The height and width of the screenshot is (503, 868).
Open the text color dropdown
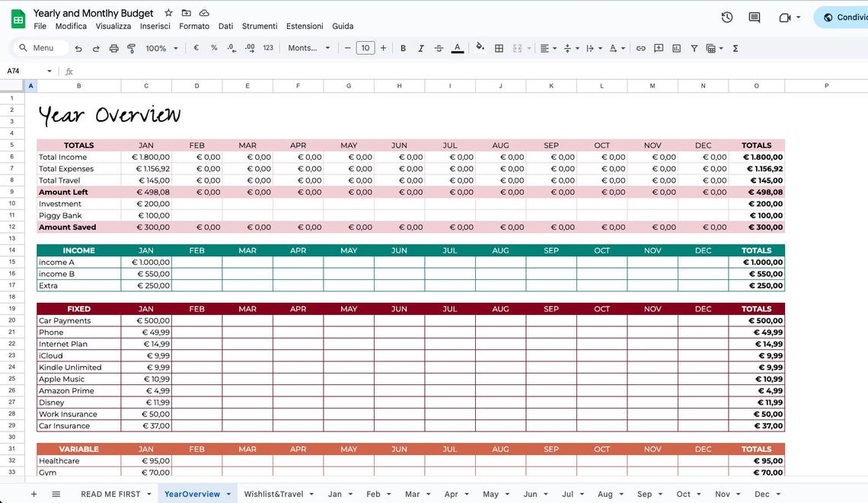[x=457, y=47]
